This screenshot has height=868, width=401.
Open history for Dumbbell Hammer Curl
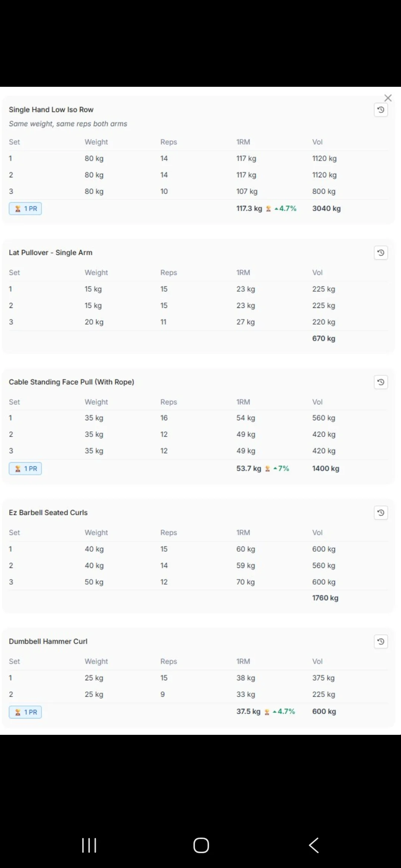click(x=381, y=641)
